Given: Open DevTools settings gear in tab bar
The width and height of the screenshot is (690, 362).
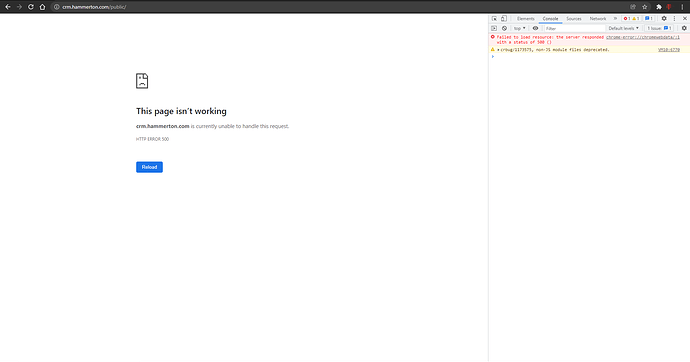Looking at the screenshot, I should click(664, 18).
